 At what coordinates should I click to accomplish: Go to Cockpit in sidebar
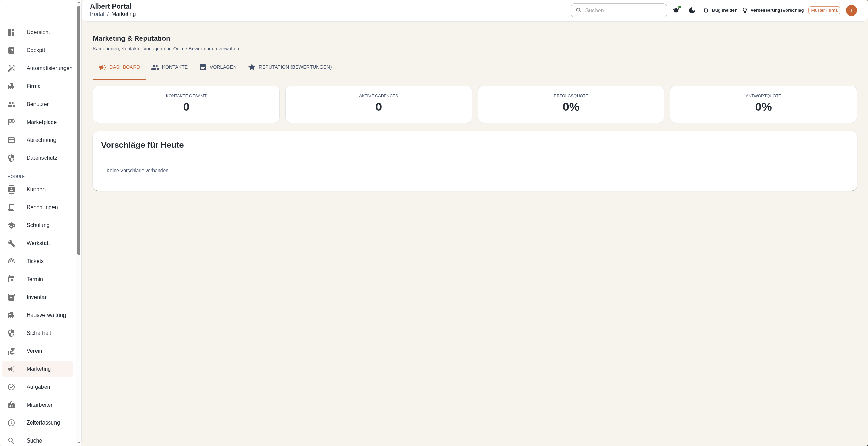pos(38,50)
